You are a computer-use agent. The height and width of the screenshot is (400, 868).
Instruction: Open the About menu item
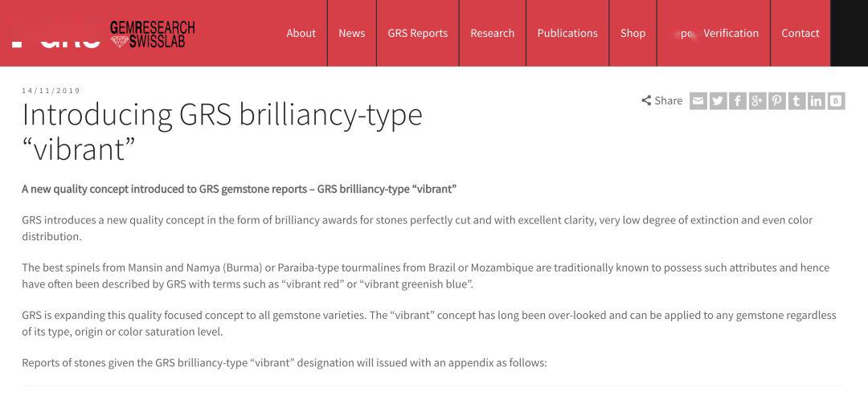pyautogui.click(x=301, y=33)
